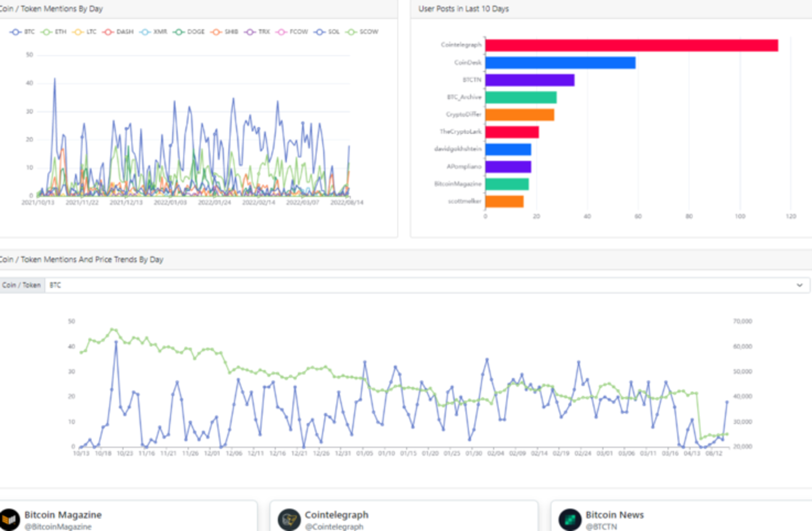The height and width of the screenshot is (531, 812).
Task: Click the Cointelegraph axis label
Action: point(461,44)
